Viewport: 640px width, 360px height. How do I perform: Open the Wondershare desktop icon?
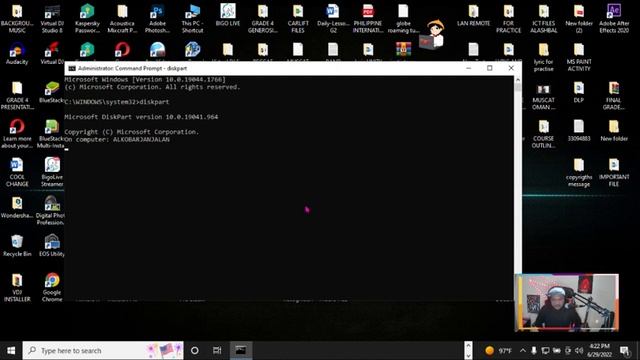pyautogui.click(x=17, y=207)
